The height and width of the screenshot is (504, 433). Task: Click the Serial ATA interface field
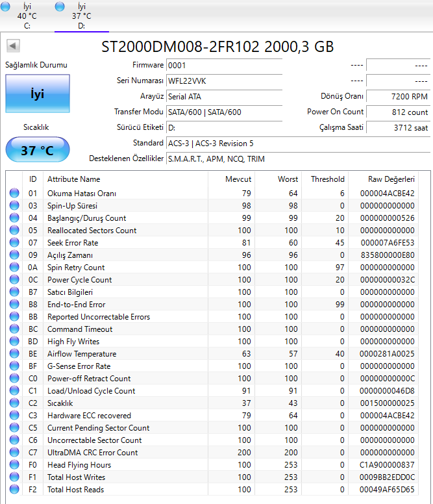tap(224, 96)
